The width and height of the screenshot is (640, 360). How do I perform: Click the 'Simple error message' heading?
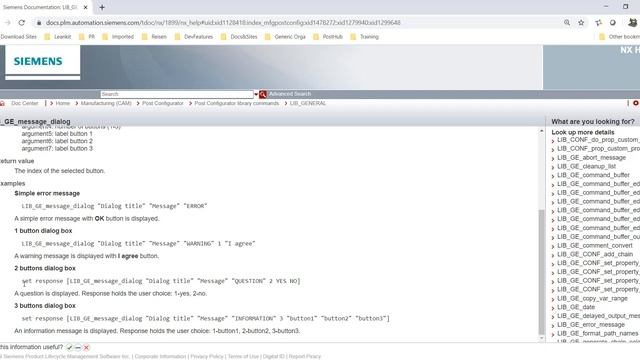point(47,193)
